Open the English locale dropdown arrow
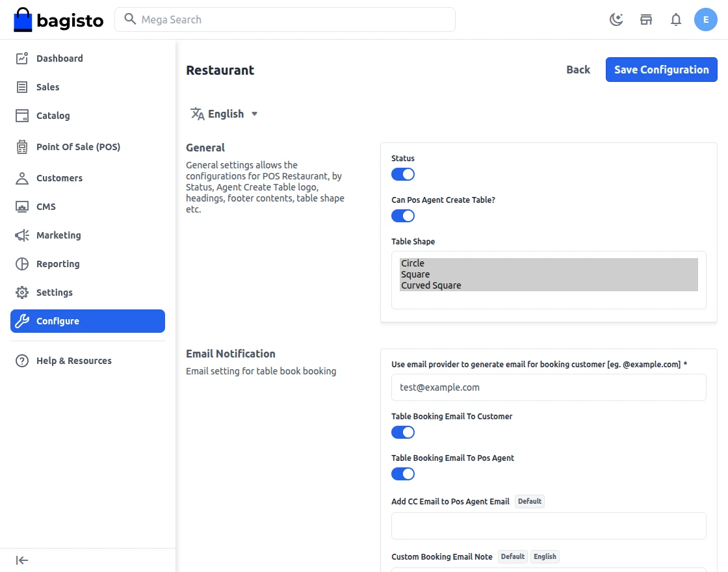Screen dimensions: 728x572 tap(254, 114)
